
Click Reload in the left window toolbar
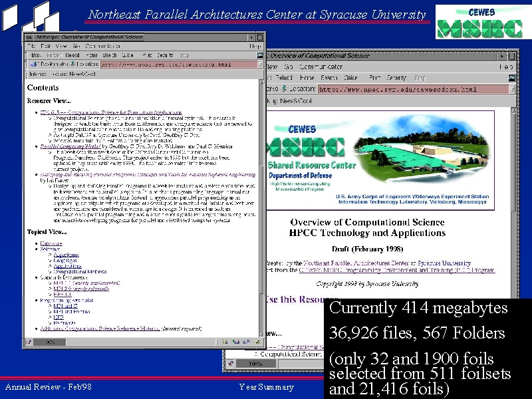click(72, 55)
